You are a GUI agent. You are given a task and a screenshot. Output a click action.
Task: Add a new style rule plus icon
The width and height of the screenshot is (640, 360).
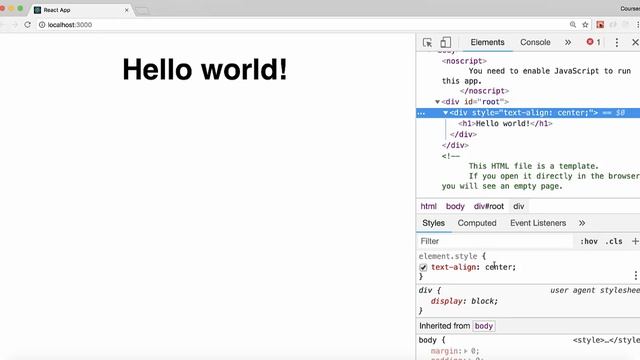[x=635, y=241]
